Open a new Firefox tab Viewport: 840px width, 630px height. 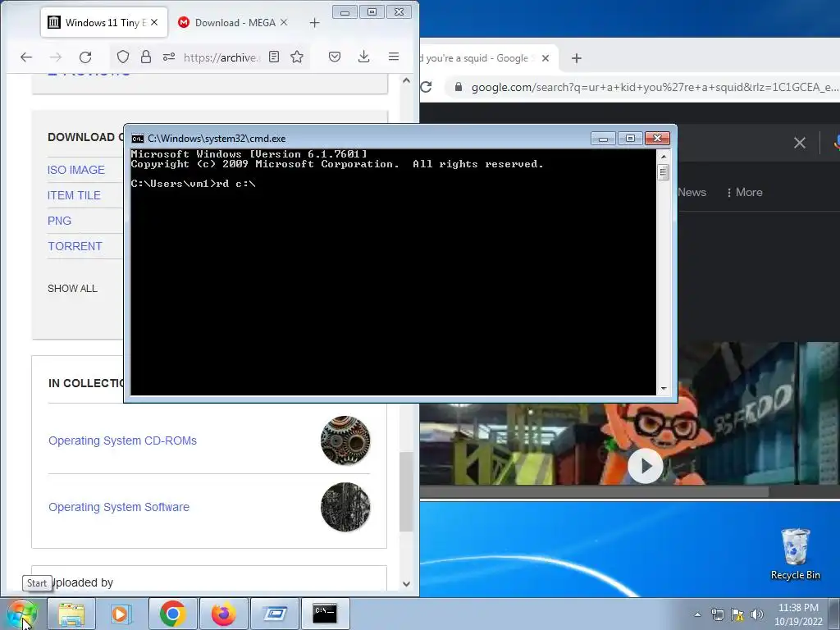[314, 23]
